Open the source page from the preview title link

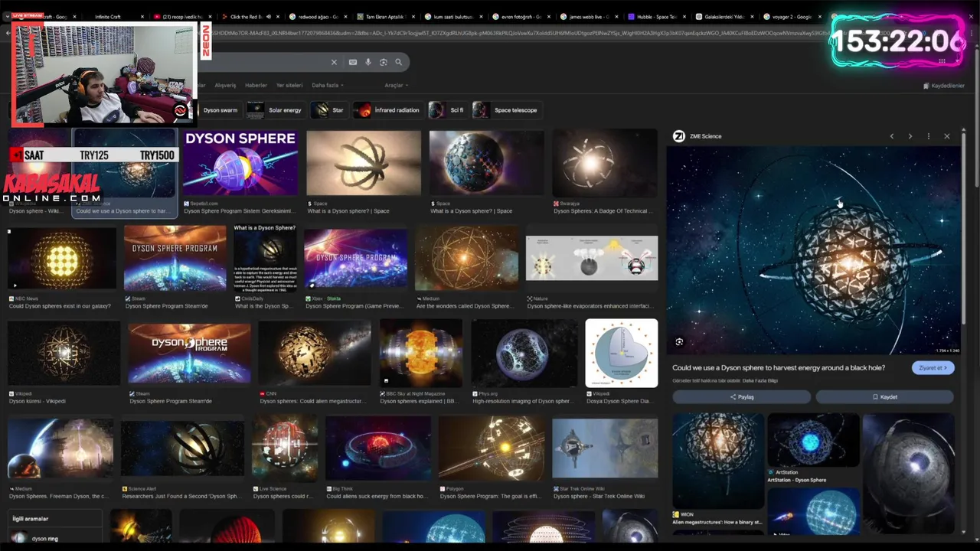(x=779, y=368)
